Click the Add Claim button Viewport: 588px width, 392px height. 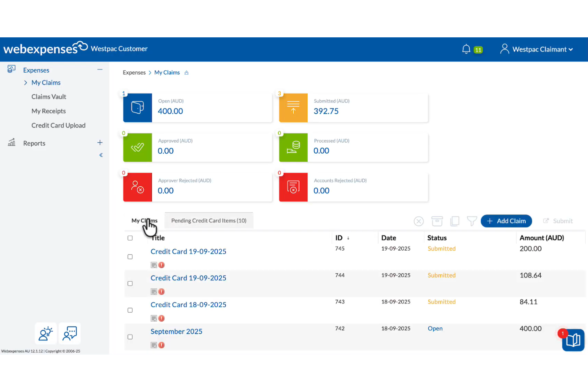click(x=506, y=221)
